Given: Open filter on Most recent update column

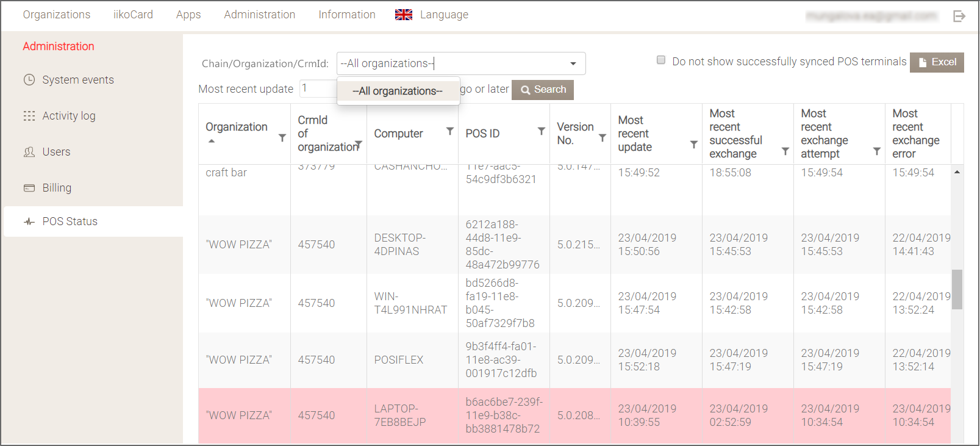Looking at the screenshot, I should click(x=694, y=145).
